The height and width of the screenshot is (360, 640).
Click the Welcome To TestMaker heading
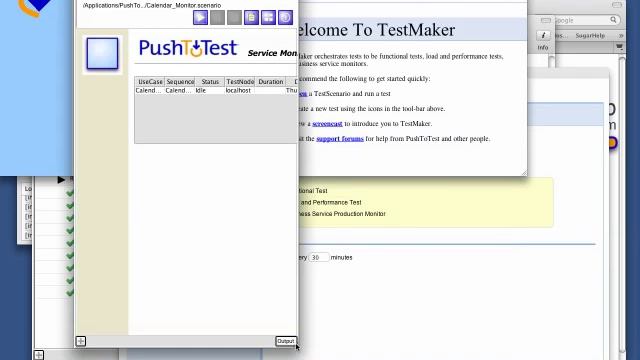pos(376,30)
